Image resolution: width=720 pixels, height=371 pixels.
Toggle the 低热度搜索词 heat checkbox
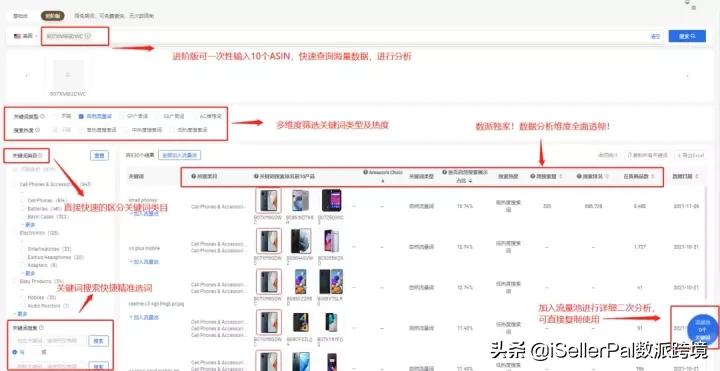[172, 130]
